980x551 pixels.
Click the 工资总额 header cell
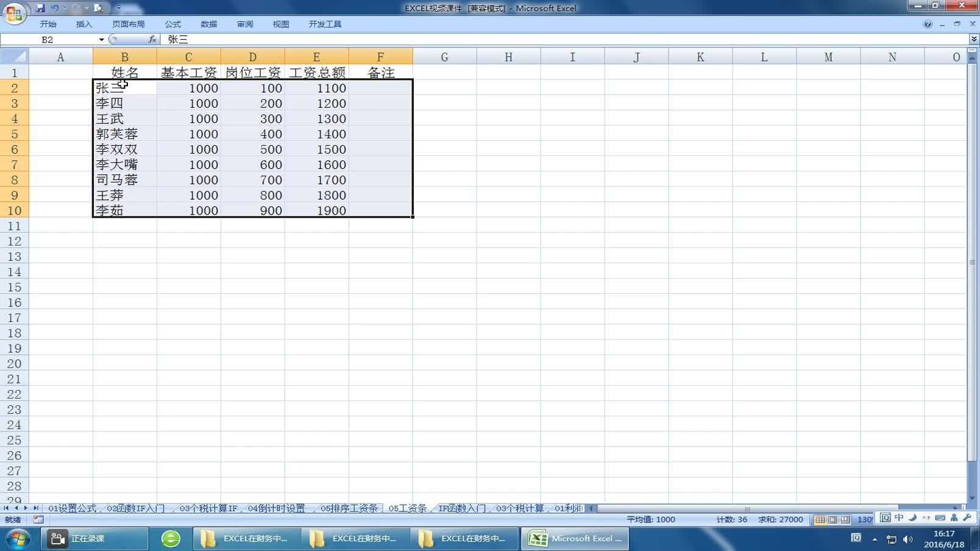click(317, 73)
